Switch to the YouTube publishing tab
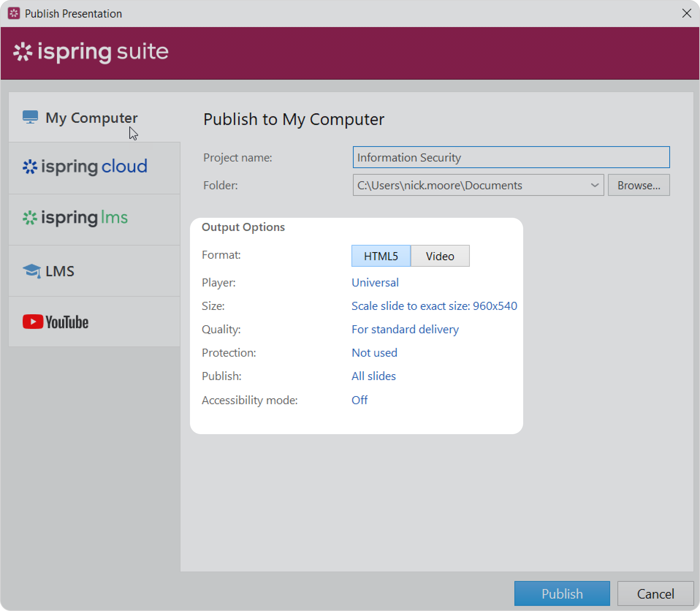Image resolution: width=700 pixels, height=611 pixels. tap(94, 322)
